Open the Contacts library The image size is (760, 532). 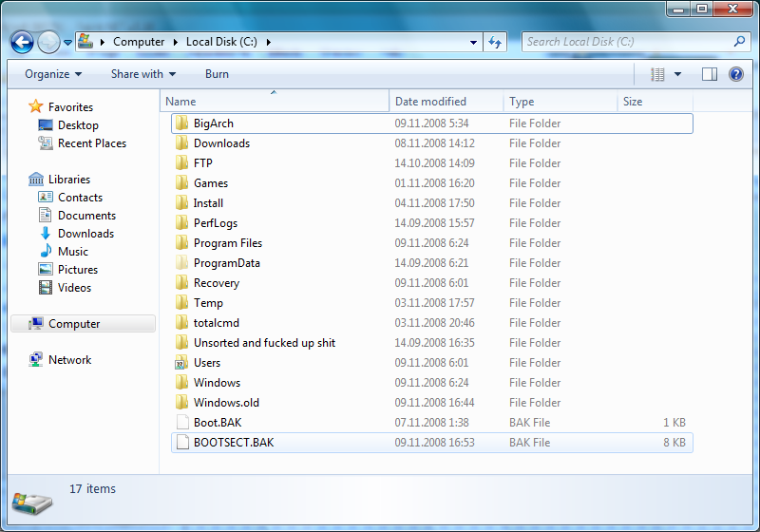(x=81, y=198)
